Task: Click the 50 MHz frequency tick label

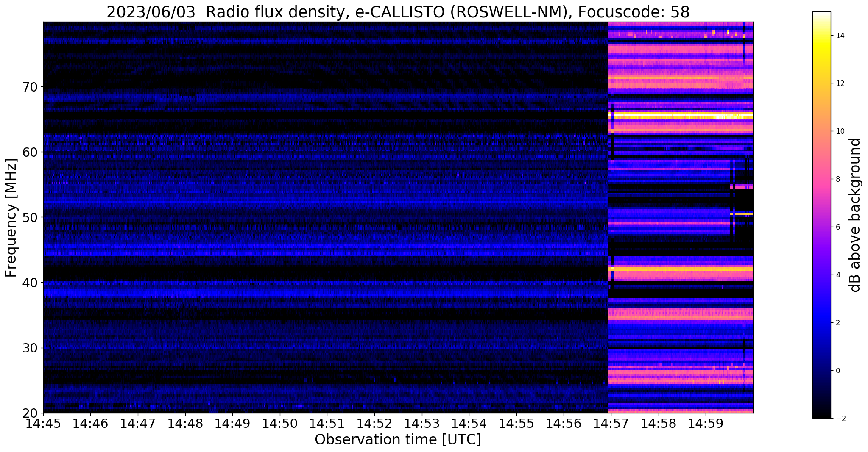Action: [31, 217]
